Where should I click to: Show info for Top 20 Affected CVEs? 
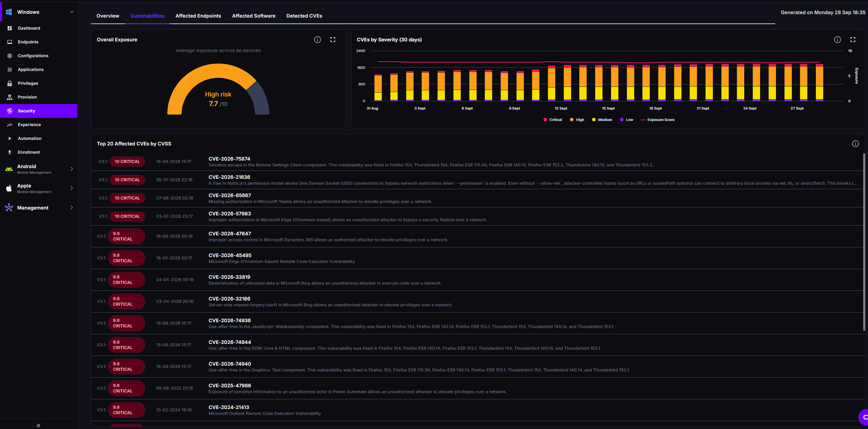(856, 144)
